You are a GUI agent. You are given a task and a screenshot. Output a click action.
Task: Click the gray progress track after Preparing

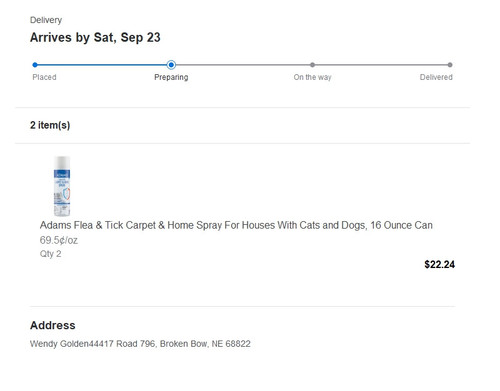243,65
